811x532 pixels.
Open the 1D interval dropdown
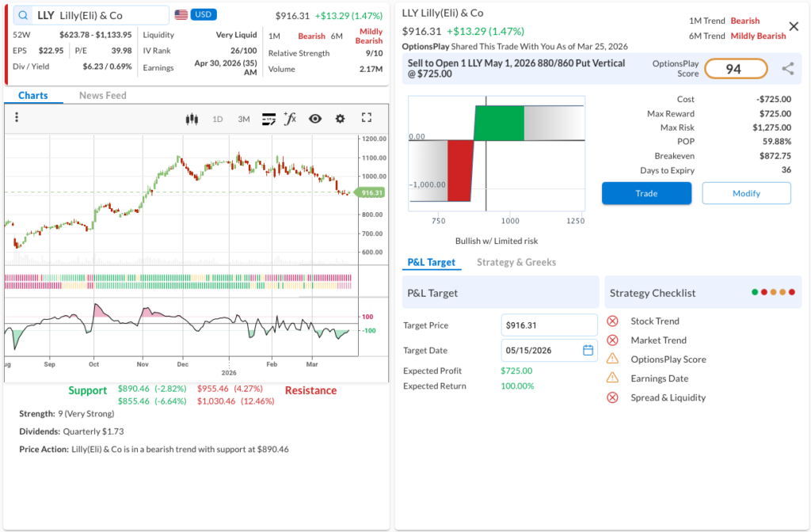coord(218,119)
